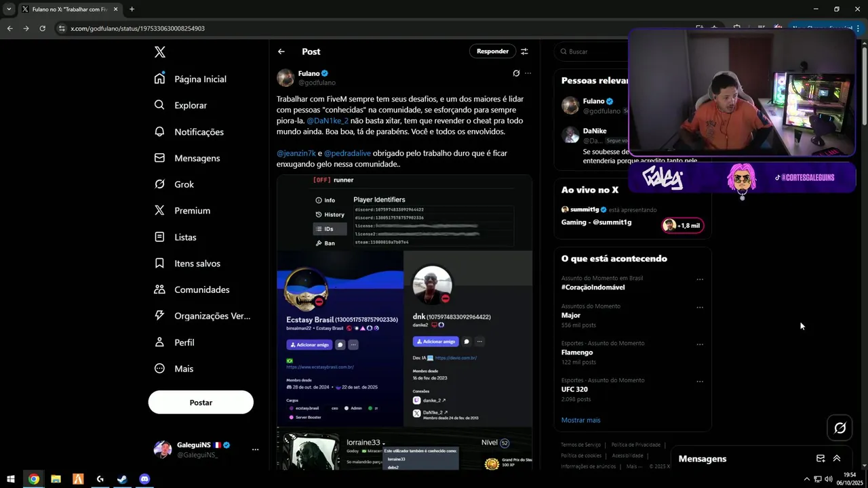Open @DaN1ke_2 mention in the post
The image size is (868, 488).
328,121
